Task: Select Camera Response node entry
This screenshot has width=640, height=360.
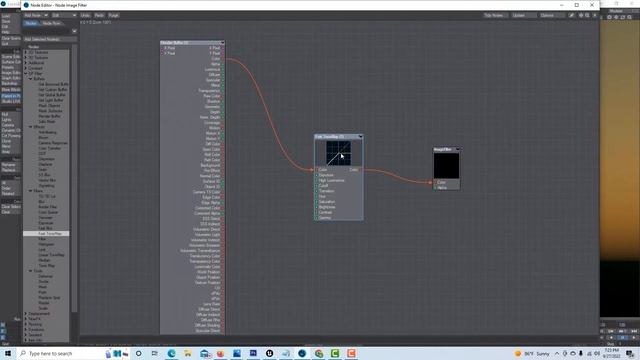Action: click(x=53, y=143)
